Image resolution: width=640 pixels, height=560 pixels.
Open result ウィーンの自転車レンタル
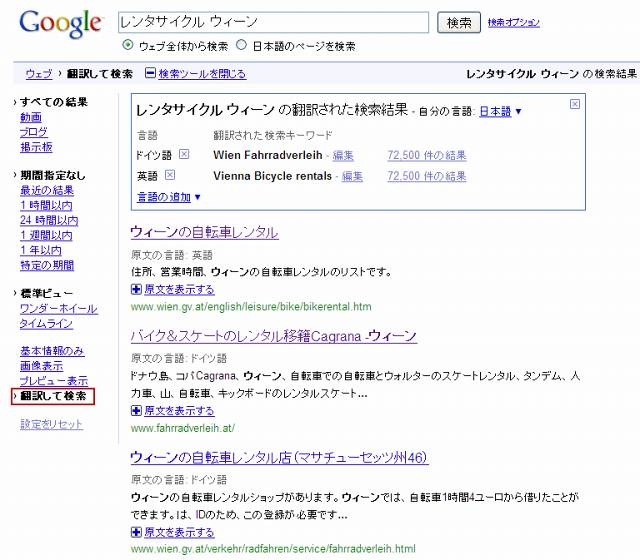tap(204, 232)
